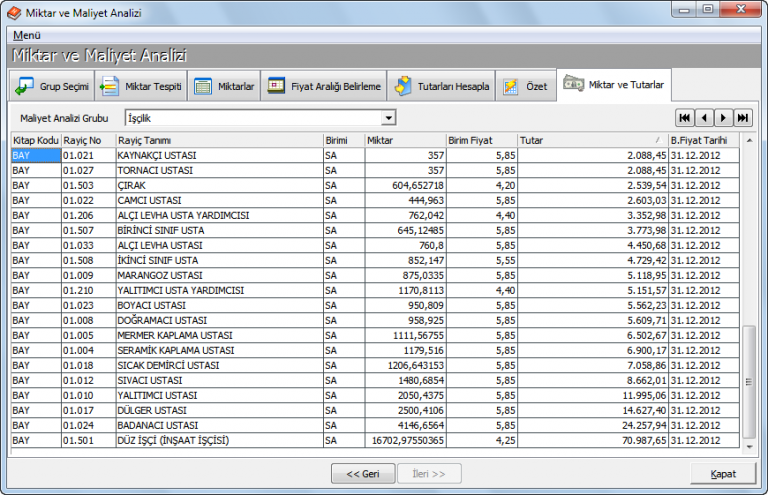This screenshot has height=495, width=768.
Task: Select Miktar ve Tutarlar tab
Action: tap(615, 85)
